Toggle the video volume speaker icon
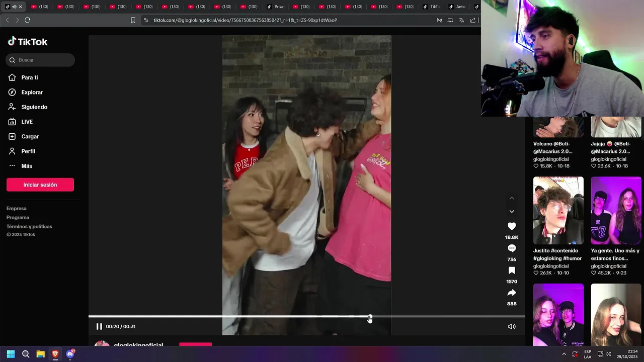 (512, 326)
